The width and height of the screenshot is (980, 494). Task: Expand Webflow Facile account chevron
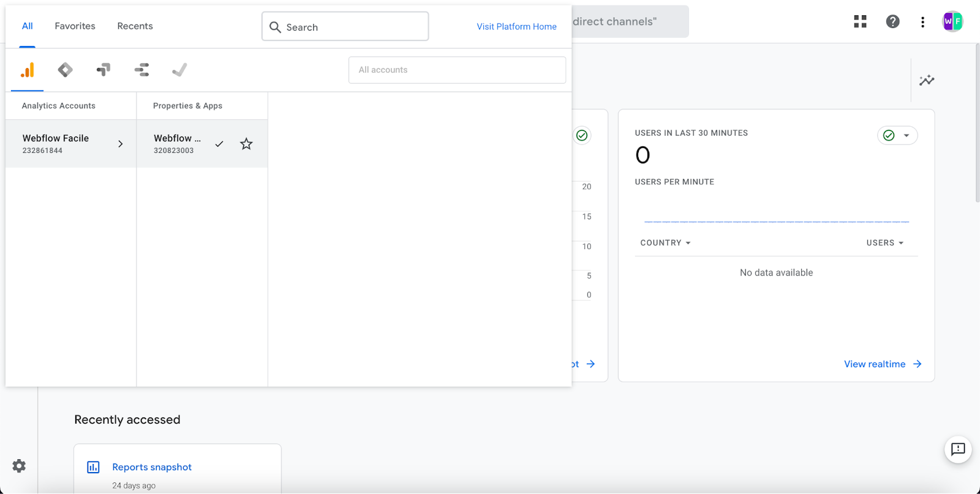point(120,144)
